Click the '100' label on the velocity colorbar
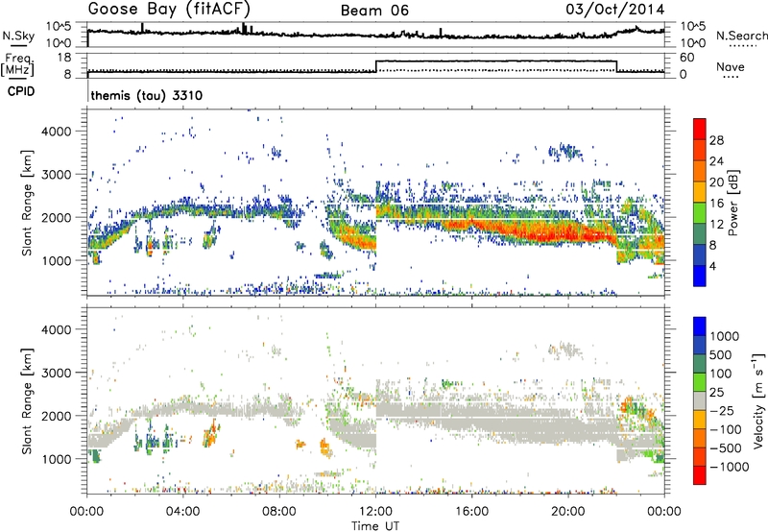 (x=721, y=374)
